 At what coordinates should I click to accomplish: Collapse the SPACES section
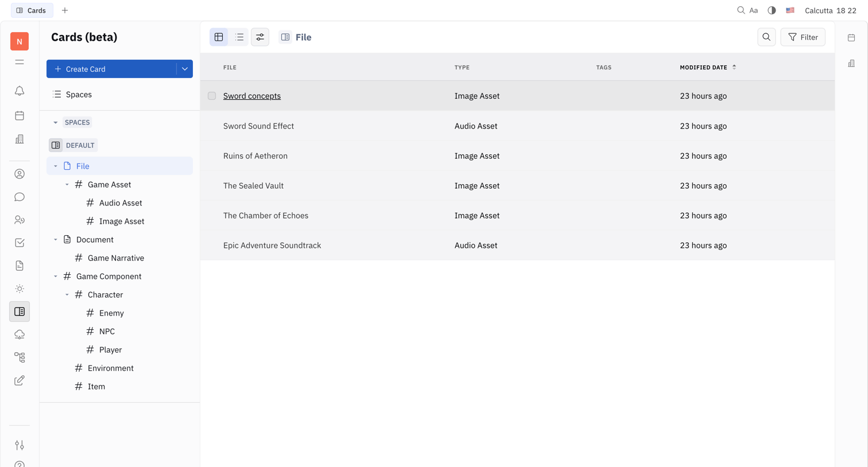pyautogui.click(x=56, y=122)
